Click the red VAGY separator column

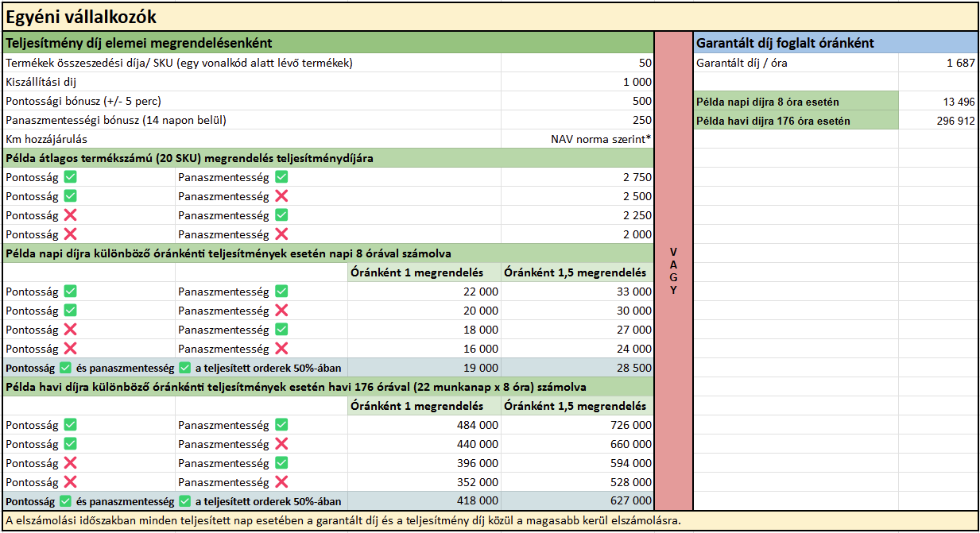pos(673,271)
